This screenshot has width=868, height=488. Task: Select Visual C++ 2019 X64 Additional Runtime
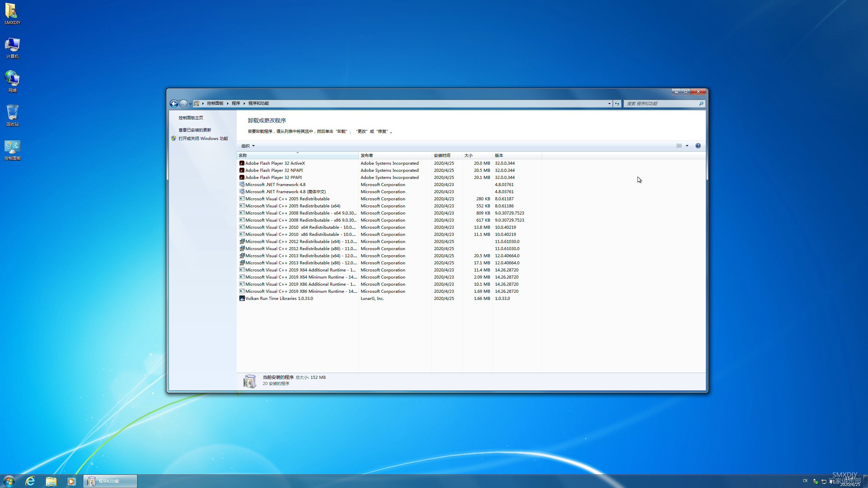pyautogui.click(x=390, y=270)
